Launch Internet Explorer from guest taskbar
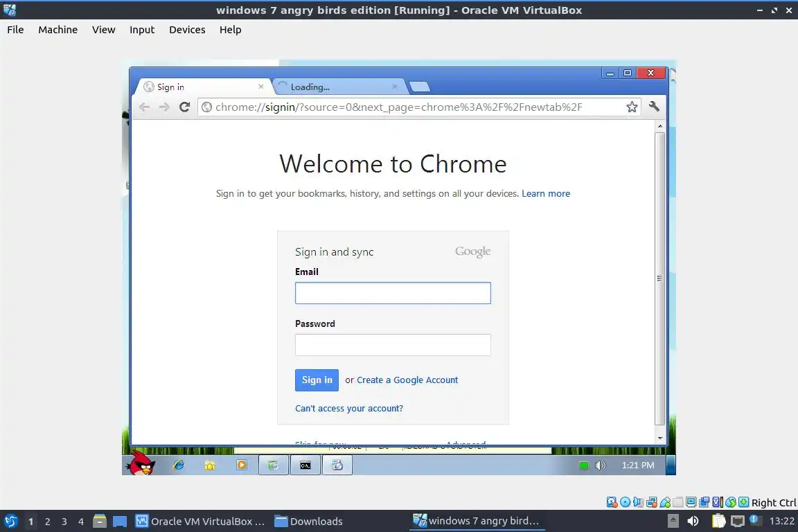This screenshot has height=532, width=798. (179, 465)
